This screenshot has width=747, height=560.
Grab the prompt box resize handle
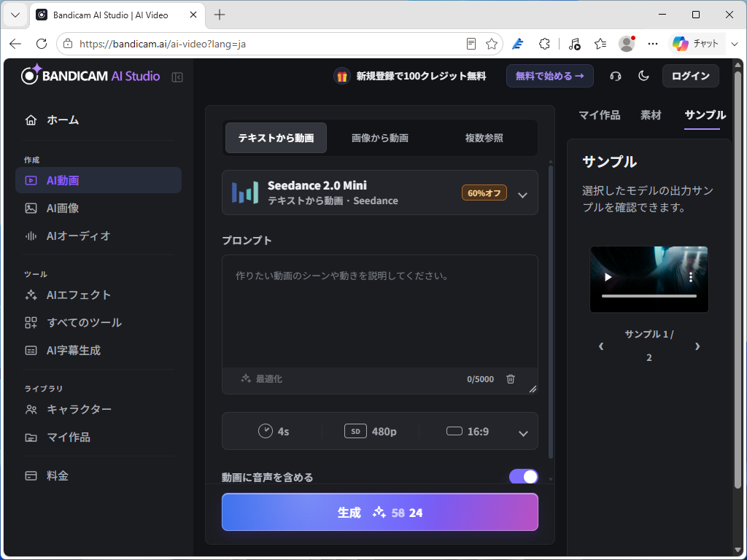tap(533, 389)
